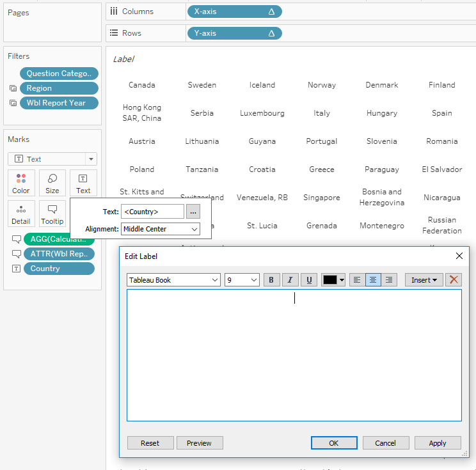Click the OK button
This screenshot has height=470, width=476.
334,443
